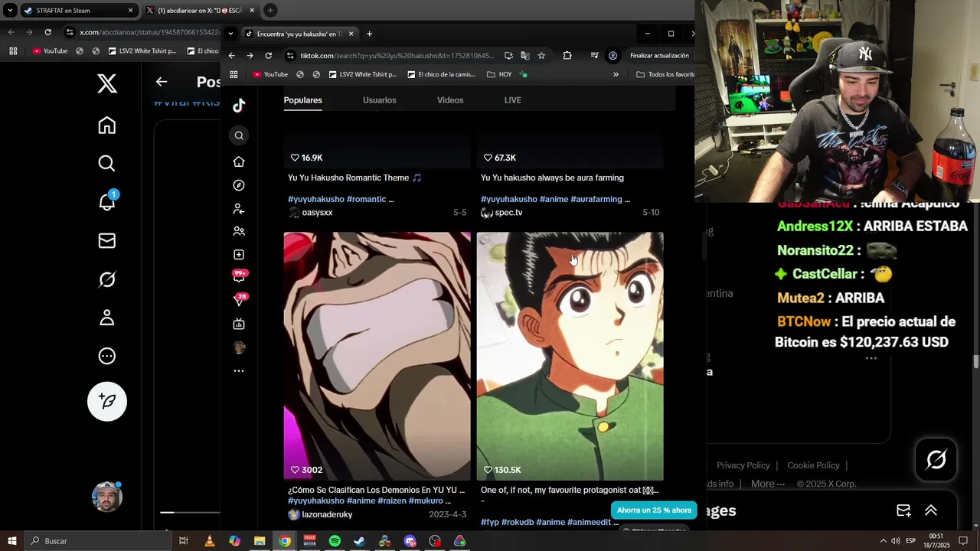Open HOY bookmarks folder
This screenshot has height=551, width=980.
tap(499, 74)
